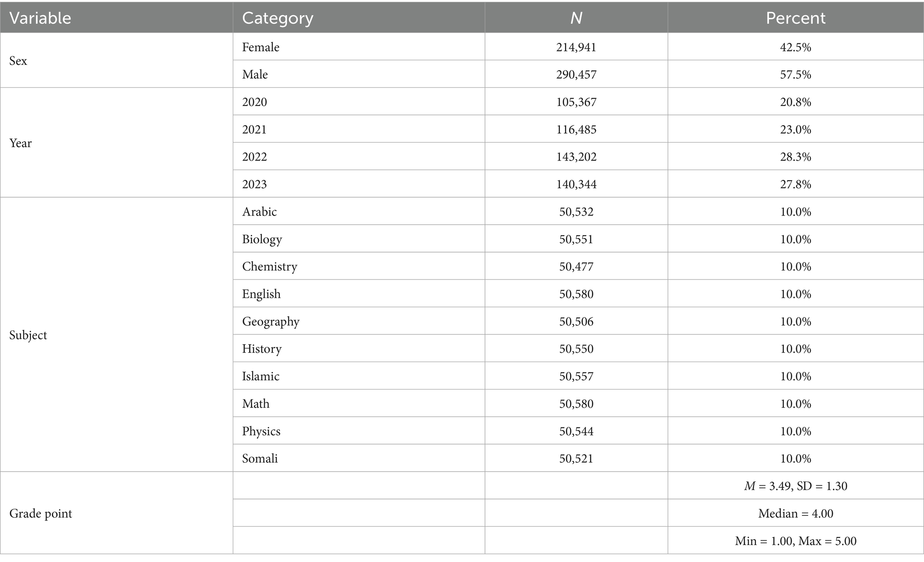
Task: Select the Geography count 50,506
Action: click(x=576, y=321)
